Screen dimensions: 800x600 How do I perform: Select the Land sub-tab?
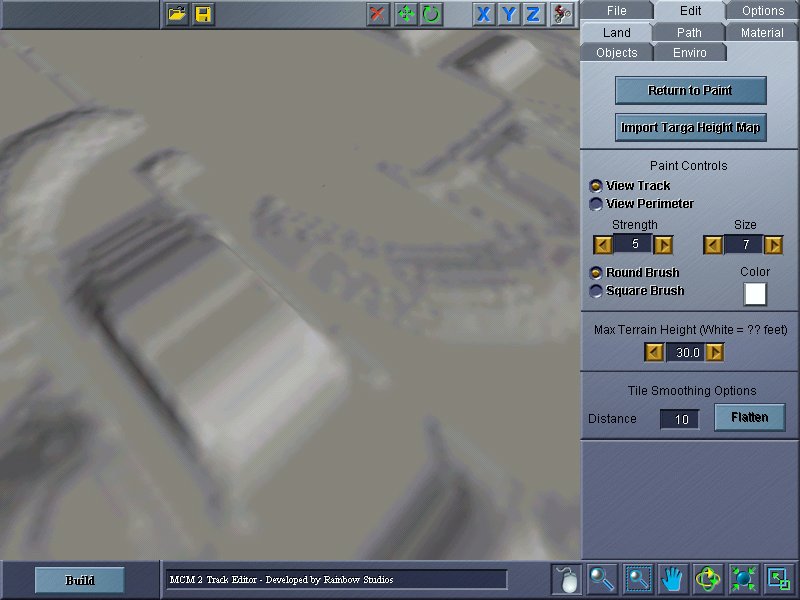tap(616, 33)
